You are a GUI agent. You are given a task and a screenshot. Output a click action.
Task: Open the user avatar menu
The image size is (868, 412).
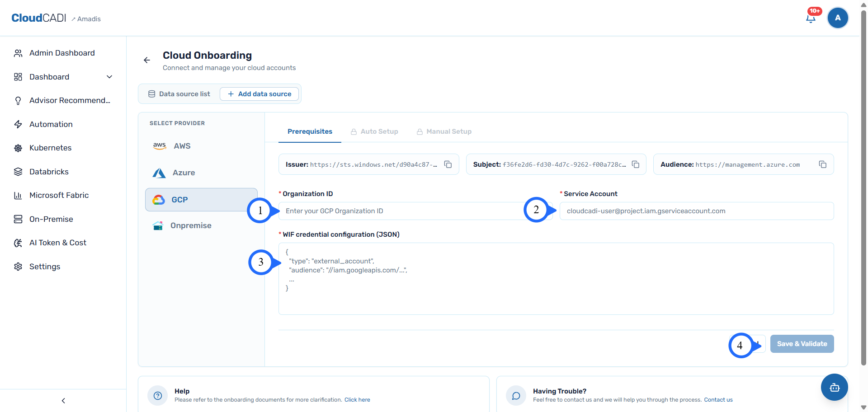[838, 18]
